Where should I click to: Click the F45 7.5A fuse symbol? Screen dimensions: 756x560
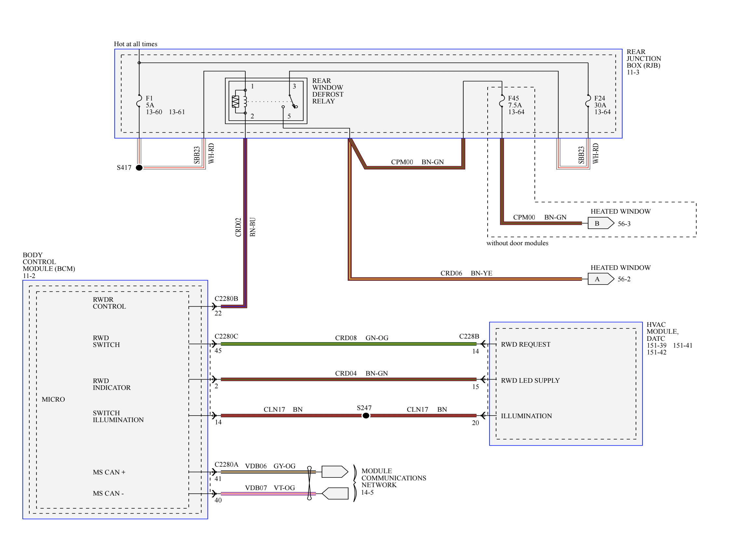502,101
